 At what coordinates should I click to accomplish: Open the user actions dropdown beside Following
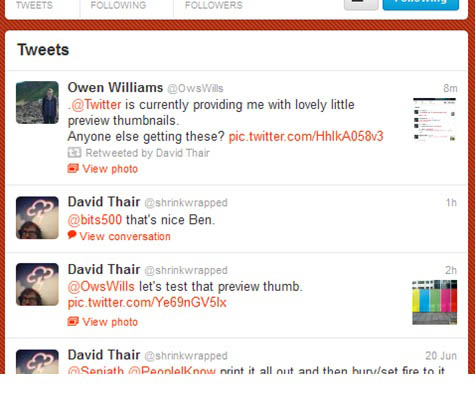coord(361,4)
